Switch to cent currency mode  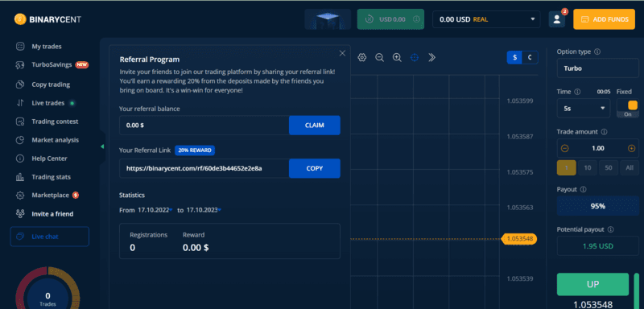[x=530, y=57]
